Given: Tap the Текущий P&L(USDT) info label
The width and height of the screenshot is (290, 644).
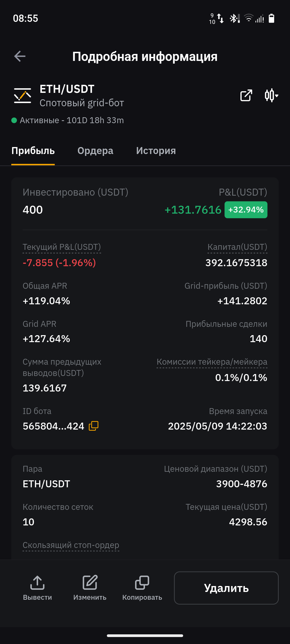Looking at the screenshot, I should pos(62,247).
